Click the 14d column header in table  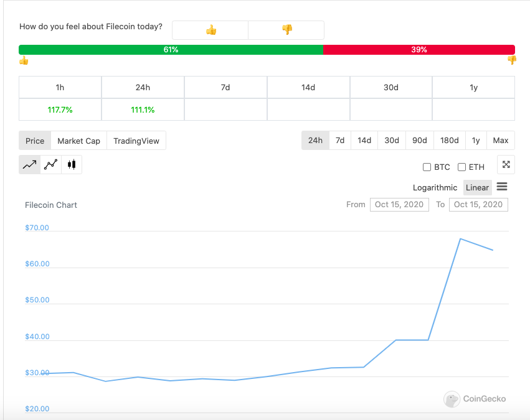308,88
